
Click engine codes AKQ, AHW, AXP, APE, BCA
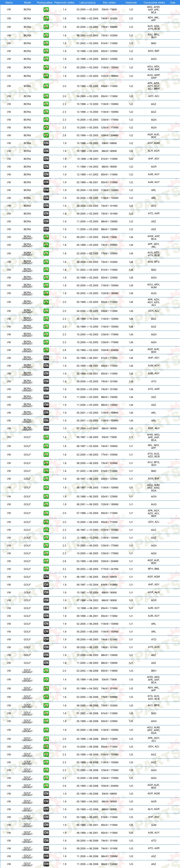[x=154, y=10]
